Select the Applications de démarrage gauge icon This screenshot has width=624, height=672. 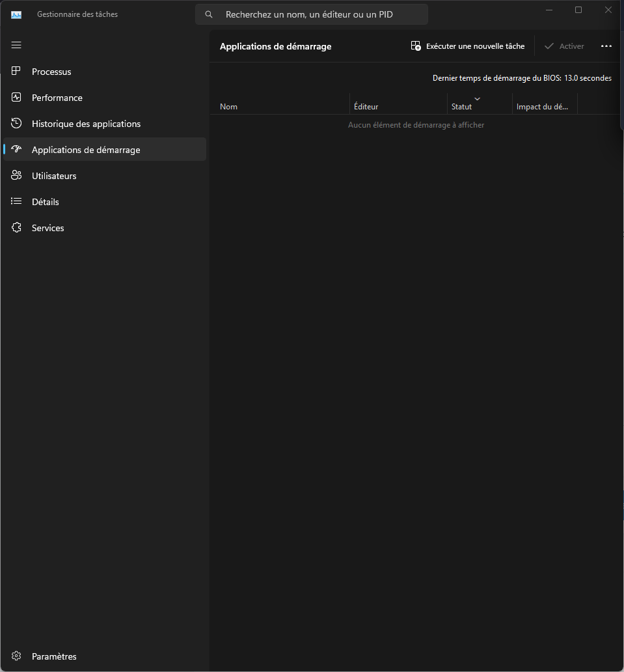click(x=17, y=150)
